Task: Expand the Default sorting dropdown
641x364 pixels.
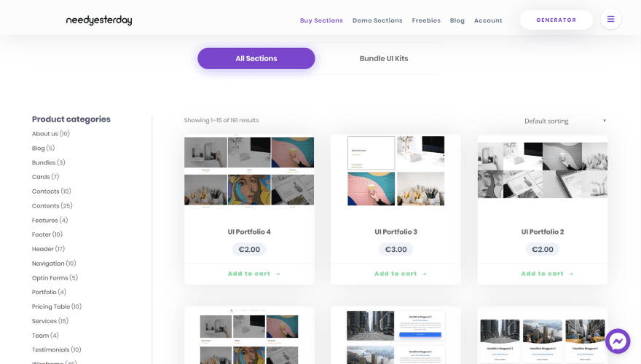Action: [565, 121]
